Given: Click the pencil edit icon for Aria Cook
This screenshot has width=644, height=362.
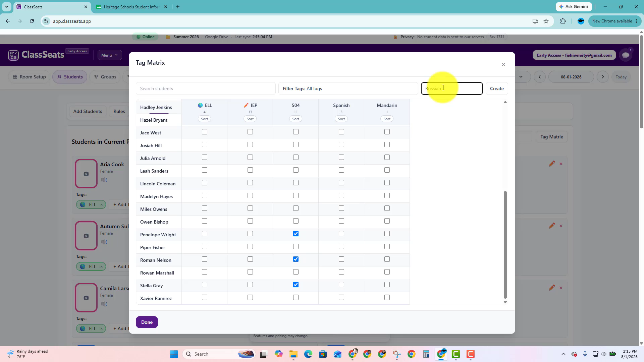Looking at the screenshot, I should pos(552,164).
